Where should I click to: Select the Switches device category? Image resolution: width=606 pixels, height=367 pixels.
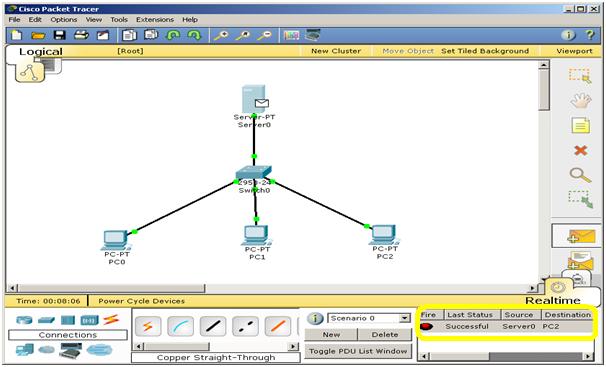pos(46,320)
